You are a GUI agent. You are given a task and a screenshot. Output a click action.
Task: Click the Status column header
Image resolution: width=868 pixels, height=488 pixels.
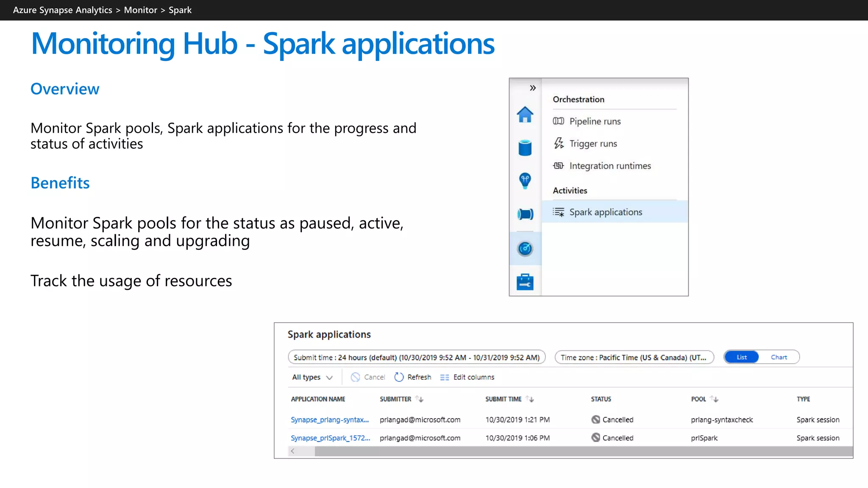tap(601, 399)
